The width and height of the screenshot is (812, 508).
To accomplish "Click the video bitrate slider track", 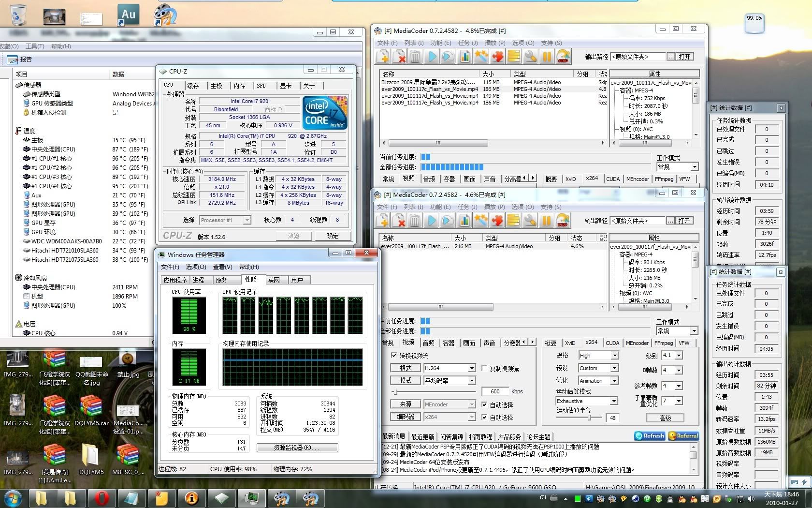I will tap(435, 391).
